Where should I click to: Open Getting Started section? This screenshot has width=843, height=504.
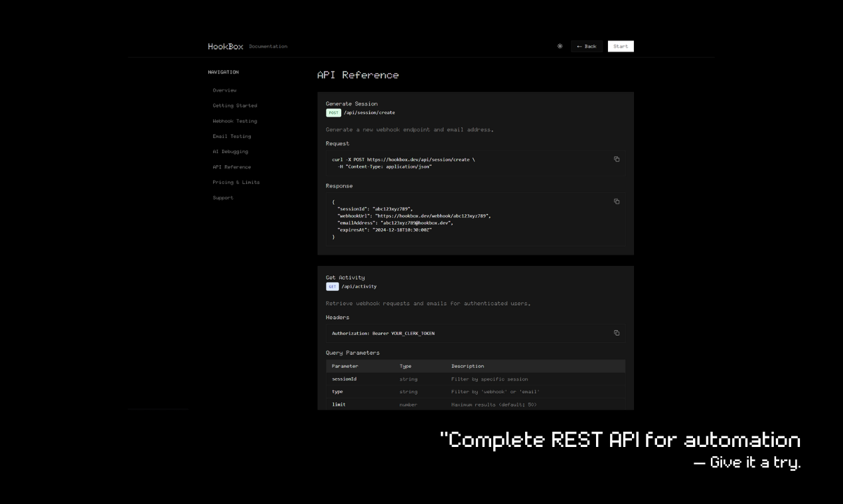click(234, 105)
